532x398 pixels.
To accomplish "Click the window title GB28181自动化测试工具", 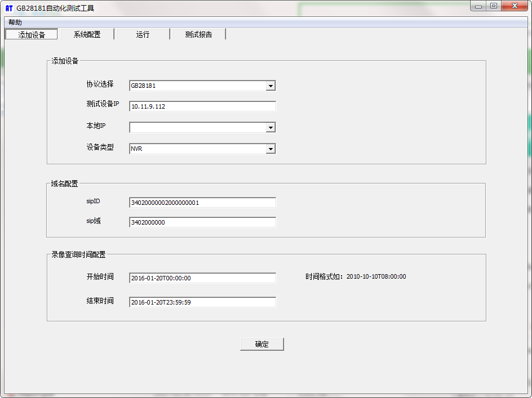I will (x=55, y=8).
